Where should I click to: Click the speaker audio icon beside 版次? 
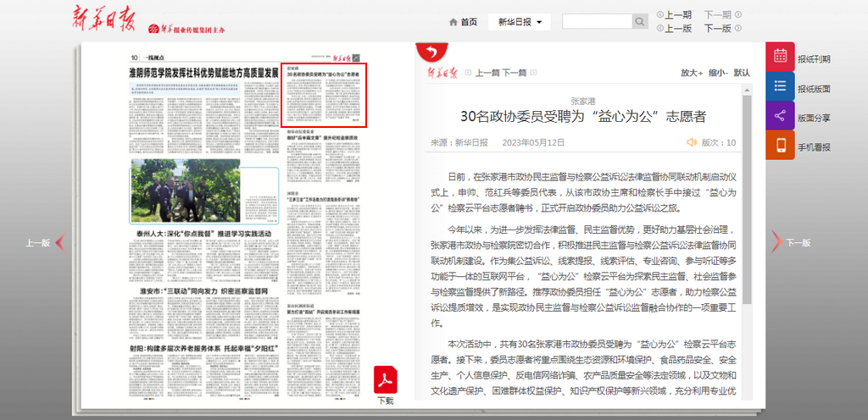click(691, 142)
